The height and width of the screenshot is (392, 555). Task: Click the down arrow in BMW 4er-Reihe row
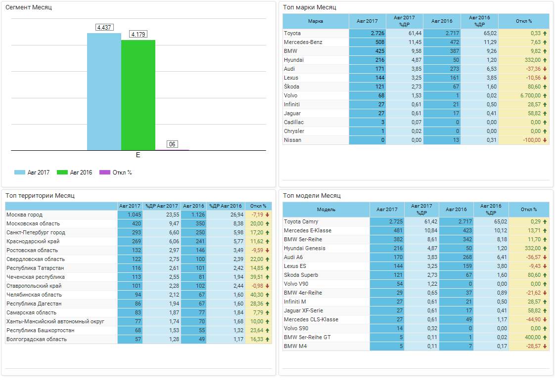pos(545,293)
